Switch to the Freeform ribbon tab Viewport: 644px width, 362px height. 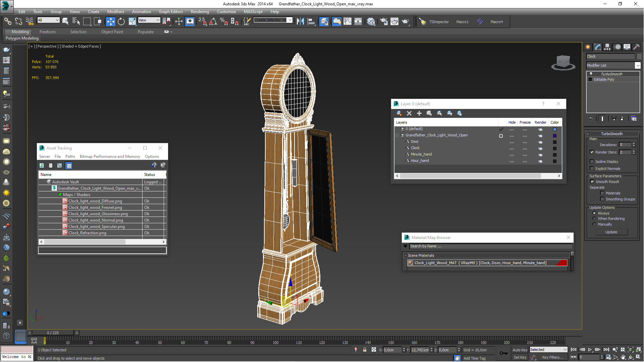[47, 32]
